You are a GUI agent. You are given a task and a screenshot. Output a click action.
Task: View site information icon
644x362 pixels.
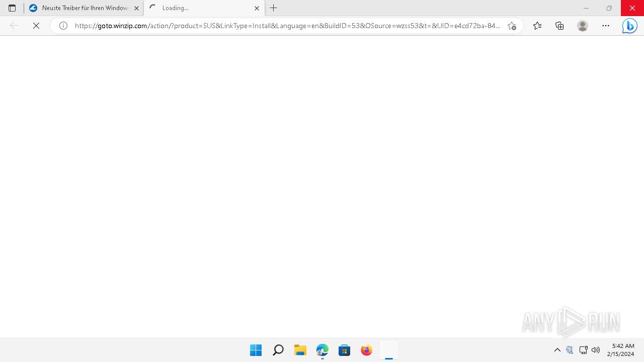63,26
